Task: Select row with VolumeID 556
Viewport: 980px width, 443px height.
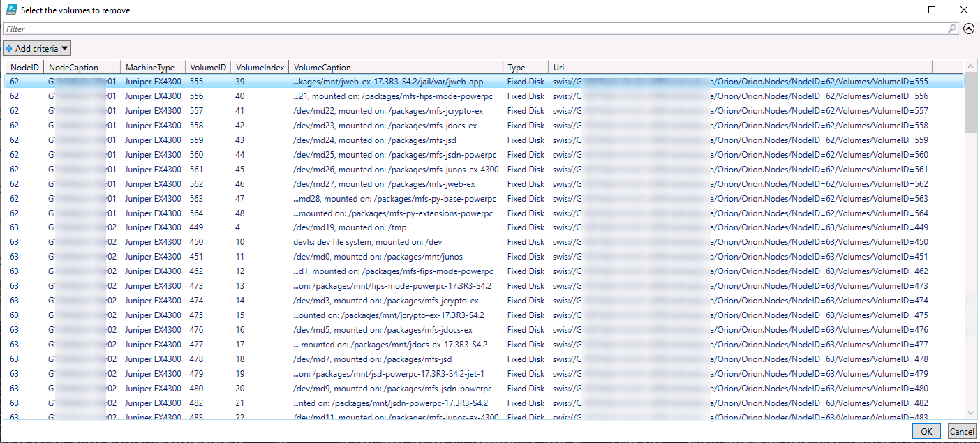Action: (x=484, y=96)
